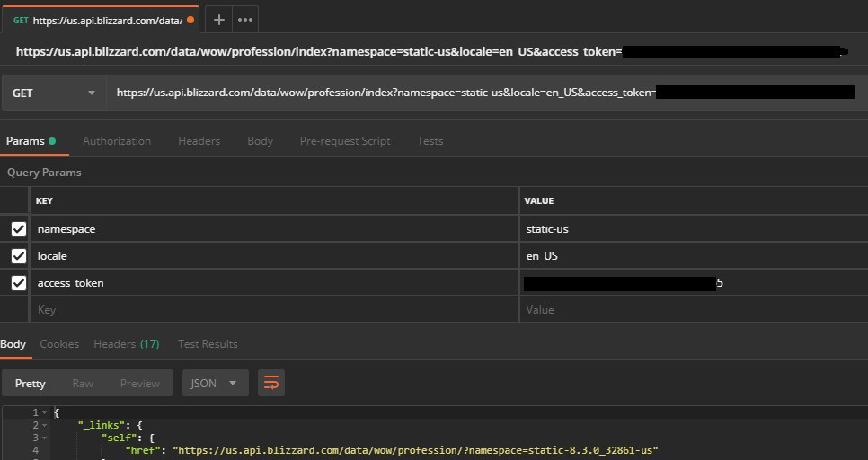Switch to the Authorization tab
Image resolution: width=868 pixels, height=460 pixels.
pyautogui.click(x=117, y=141)
